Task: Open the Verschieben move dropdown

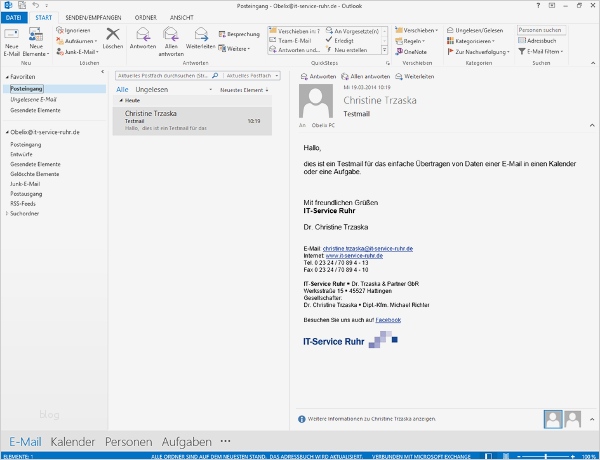Action: tap(416, 30)
